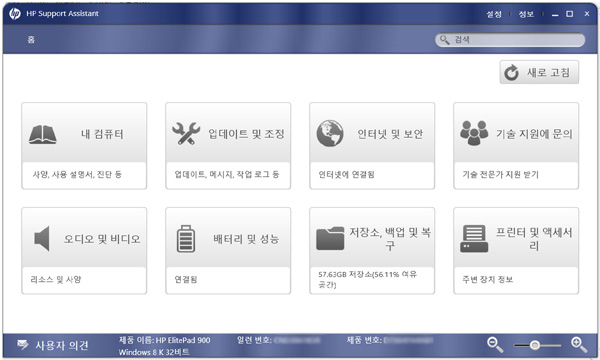
Task: Minimize the HP Support Assistant window
Action: (555, 15)
